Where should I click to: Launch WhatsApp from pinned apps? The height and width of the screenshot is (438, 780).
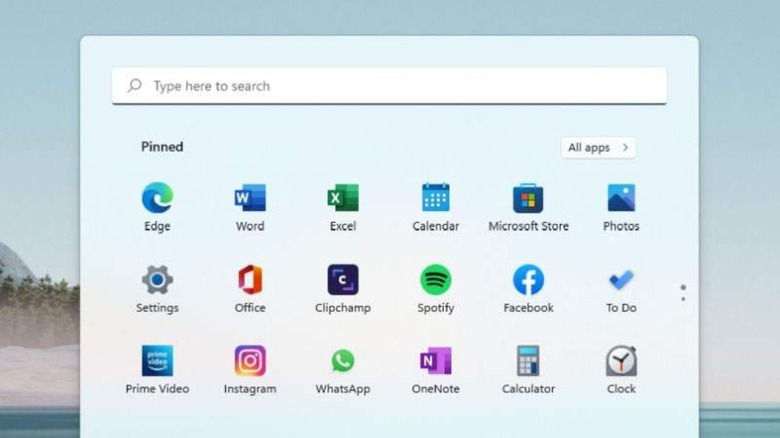click(343, 361)
